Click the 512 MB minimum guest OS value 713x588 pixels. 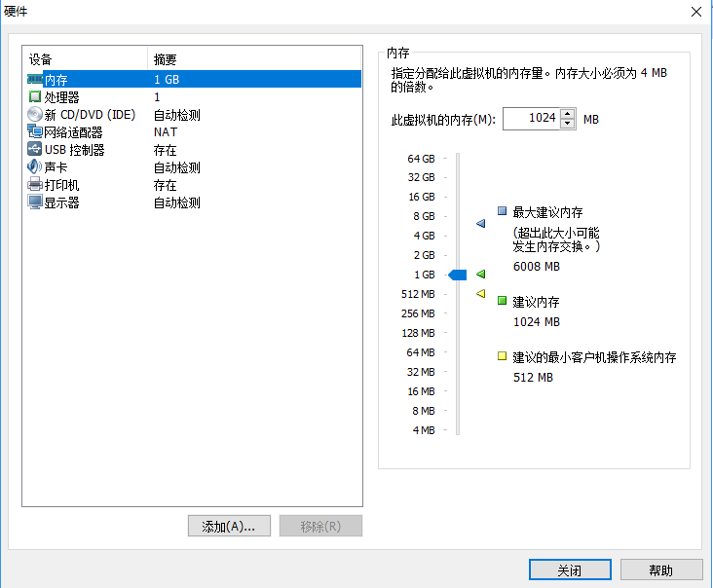click(533, 377)
